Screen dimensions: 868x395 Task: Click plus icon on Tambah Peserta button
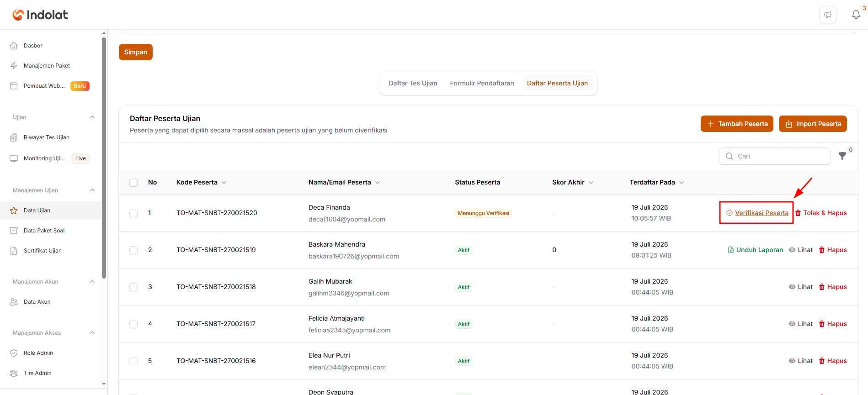coord(711,124)
